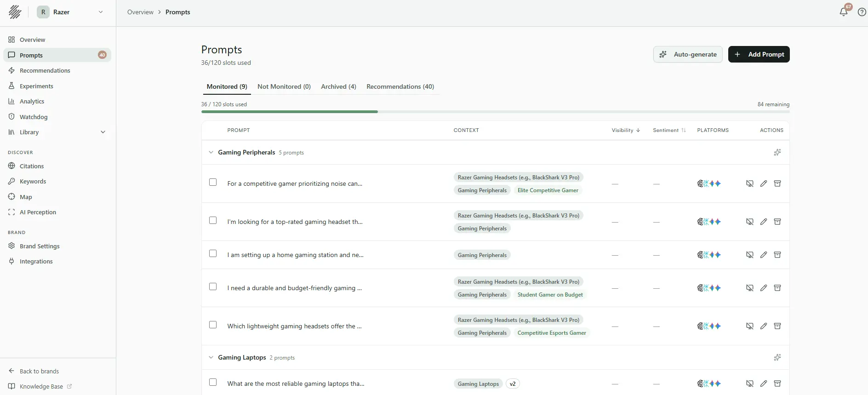Stop monitoring the 'For a competitive gamer' prompt
Screen dimensions: 868x395
pos(750,183)
